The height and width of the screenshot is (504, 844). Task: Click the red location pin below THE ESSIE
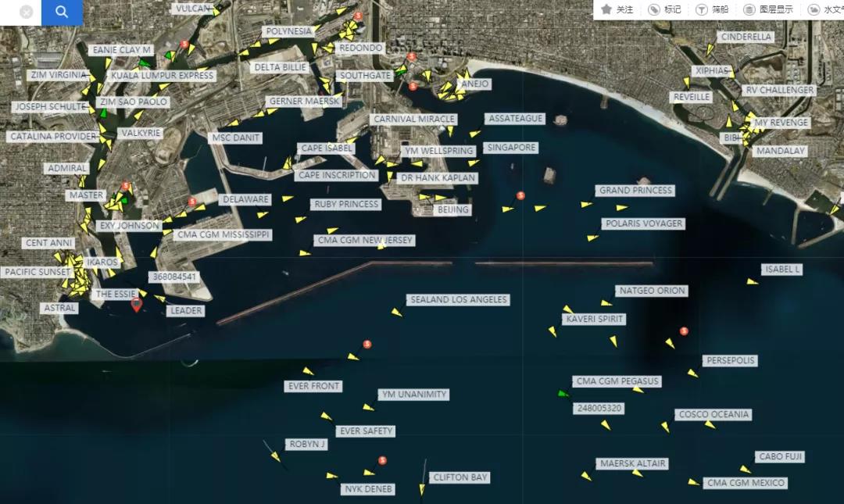point(137,304)
